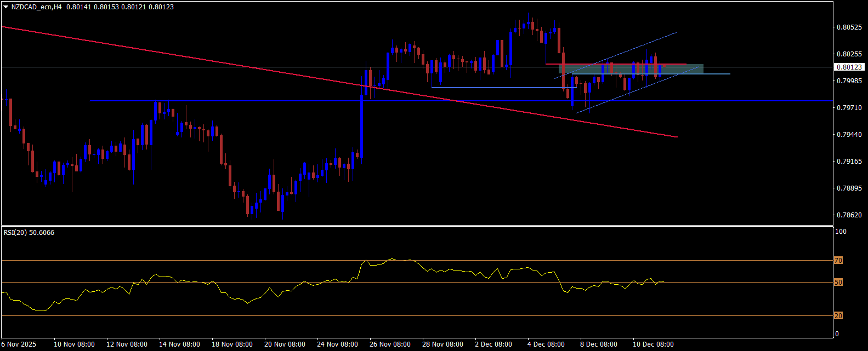Click the RSI level 50 marker

838,283
